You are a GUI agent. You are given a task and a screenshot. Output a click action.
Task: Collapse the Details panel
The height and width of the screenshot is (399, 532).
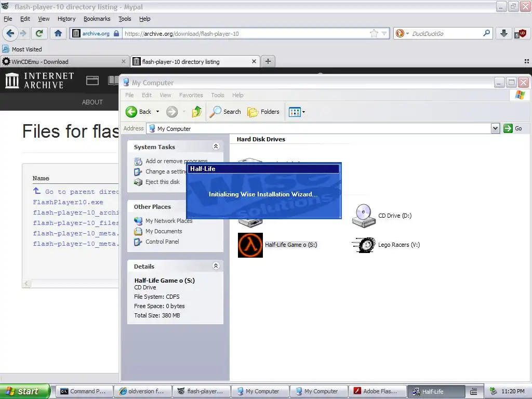[x=216, y=265]
